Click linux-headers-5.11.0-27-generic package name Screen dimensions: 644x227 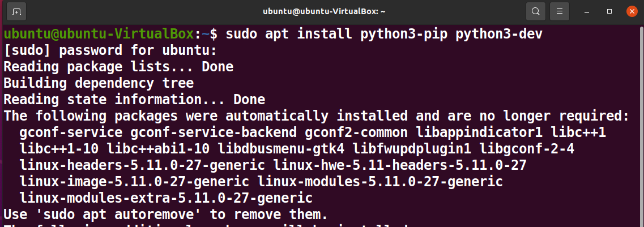coord(142,165)
